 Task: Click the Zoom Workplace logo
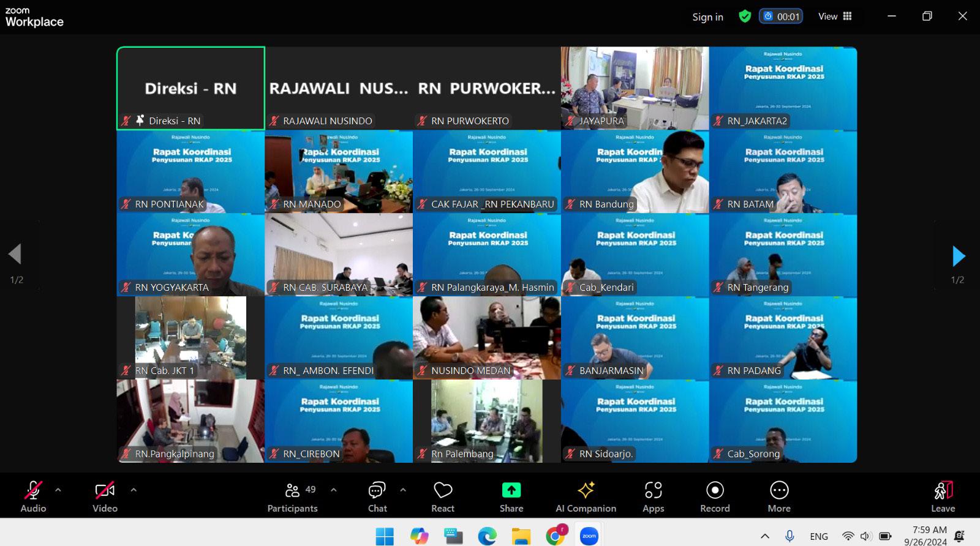click(x=34, y=17)
